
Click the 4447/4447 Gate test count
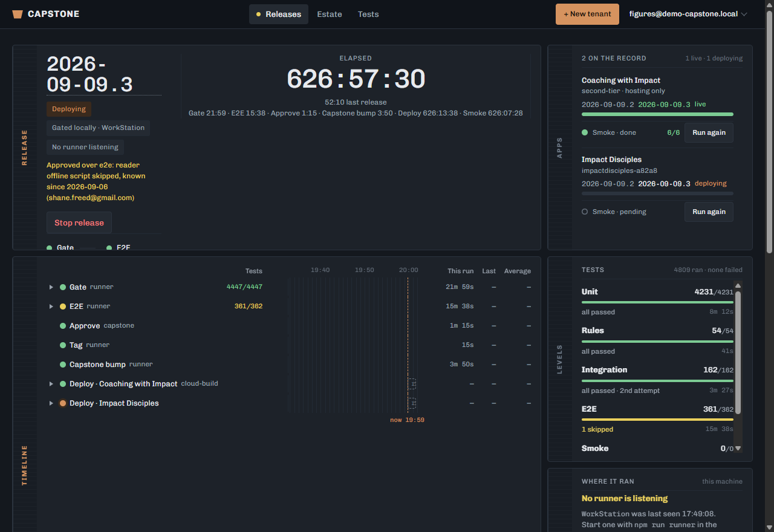244,287
